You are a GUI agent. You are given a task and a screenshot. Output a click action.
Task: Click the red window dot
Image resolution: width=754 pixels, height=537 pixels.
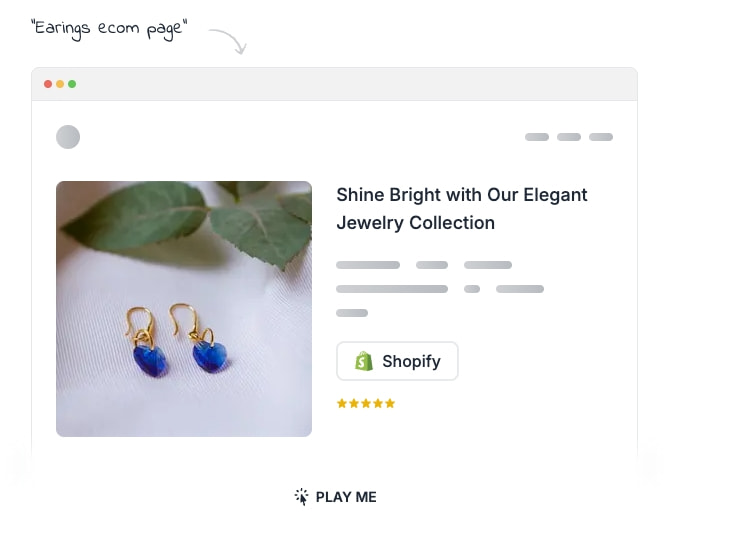[x=48, y=84]
